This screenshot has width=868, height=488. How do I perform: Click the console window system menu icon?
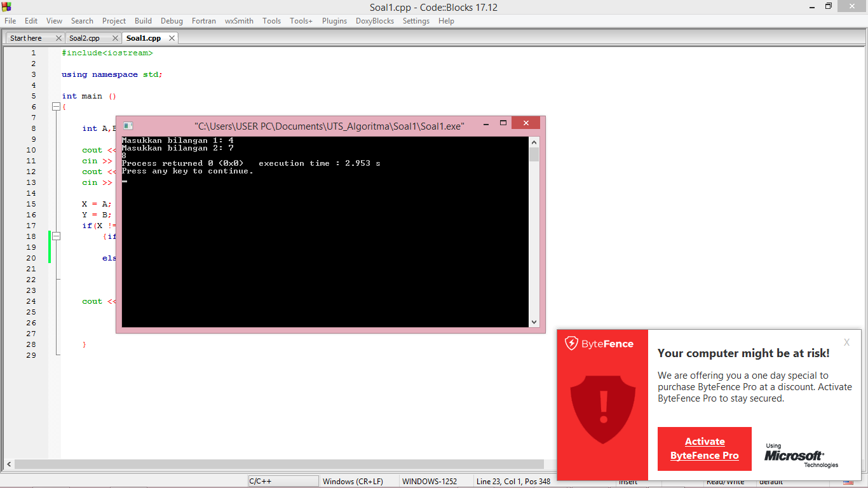pyautogui.click(x=128, y=126)
